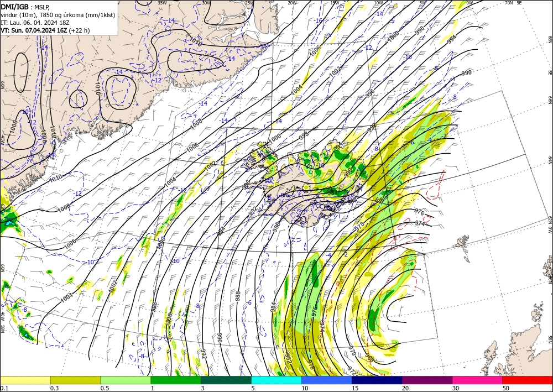The image size is (553, 392).
Task: Click the '64N' latitude label
Action: click(x=550, y=160)
